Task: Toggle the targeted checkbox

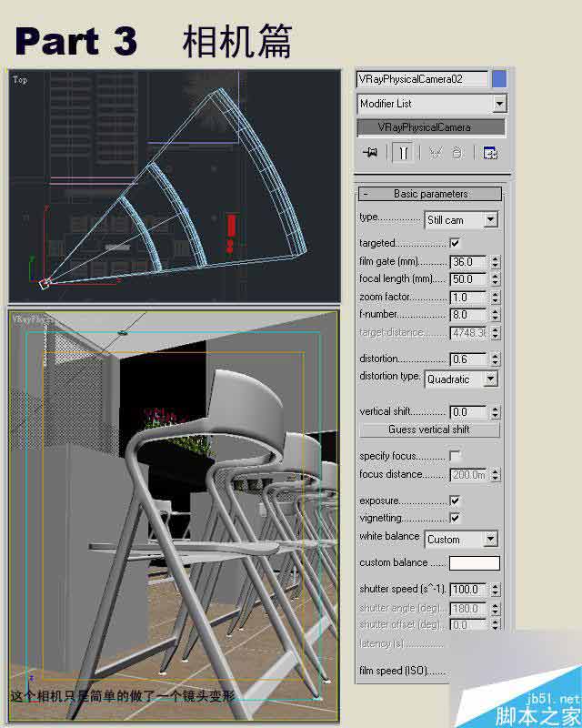Action: tap(455, 243)
